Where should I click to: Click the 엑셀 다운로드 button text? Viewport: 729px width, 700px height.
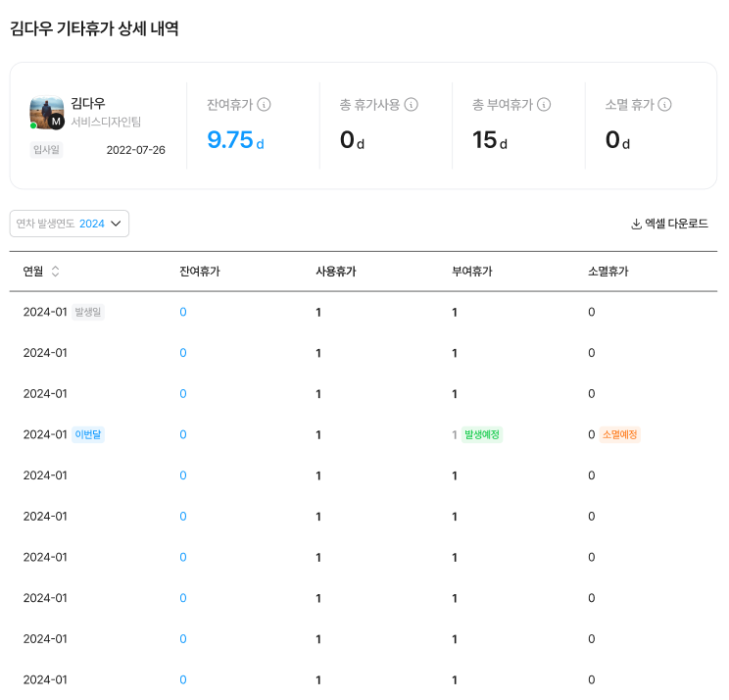click(676, 224)
